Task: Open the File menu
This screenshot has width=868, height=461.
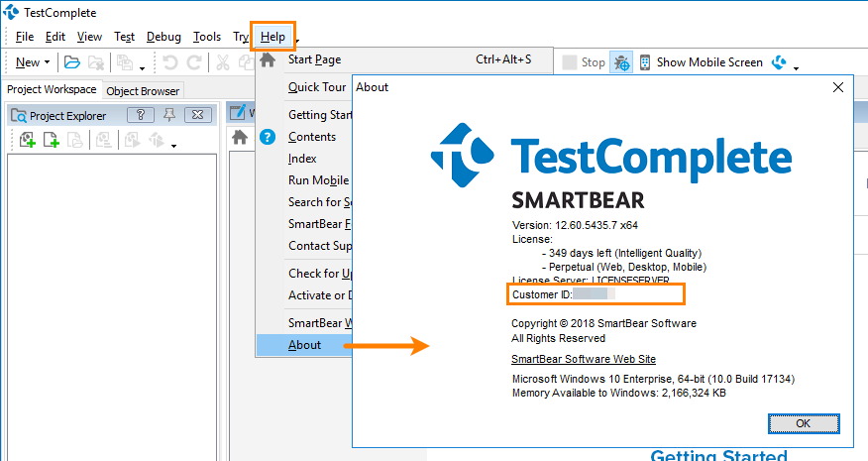Action: pyautogui.click(x=25, y=37)
